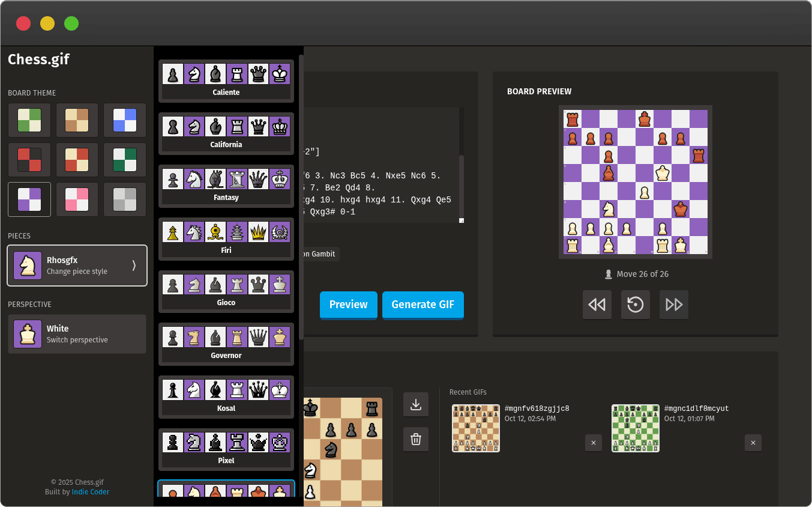
Task: Click the knight icon next to Rhosgfx
Action: pos(27,265)
